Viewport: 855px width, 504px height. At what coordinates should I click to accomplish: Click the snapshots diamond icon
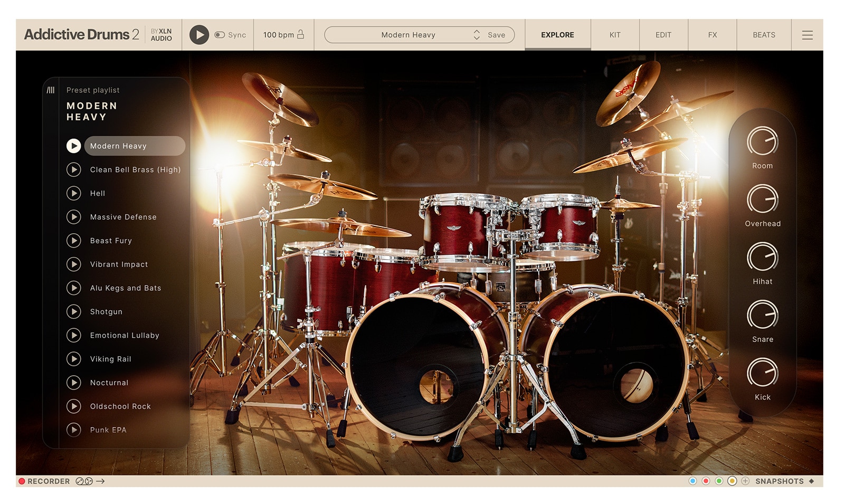click(811, 481)
